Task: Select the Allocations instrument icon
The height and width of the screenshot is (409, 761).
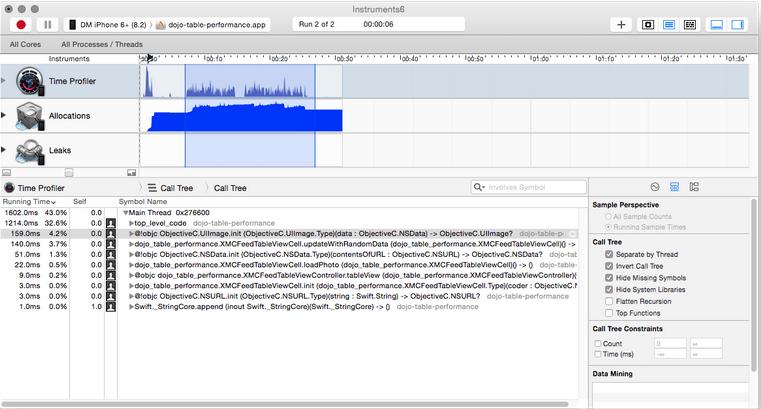Action: [30, 116]
